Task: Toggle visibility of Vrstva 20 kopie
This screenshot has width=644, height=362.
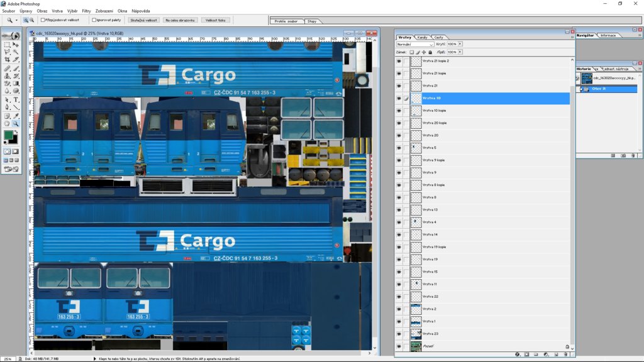Action: pos(399,123)
